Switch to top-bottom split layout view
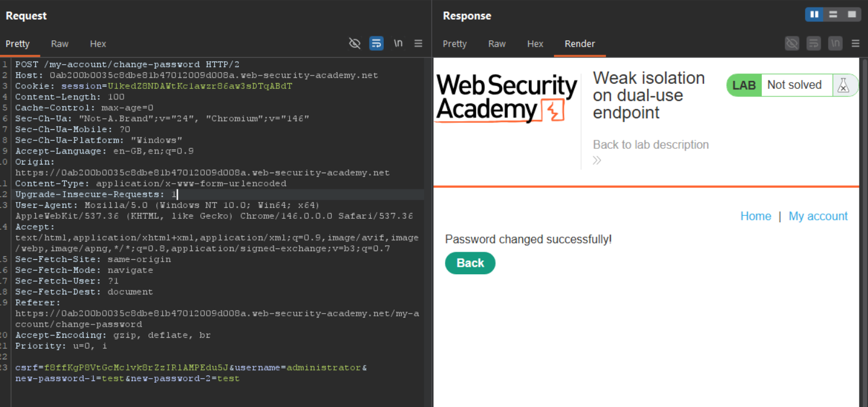Image resolution: width=868 pixels, height=407 pixels. click(x=833, y=14)
